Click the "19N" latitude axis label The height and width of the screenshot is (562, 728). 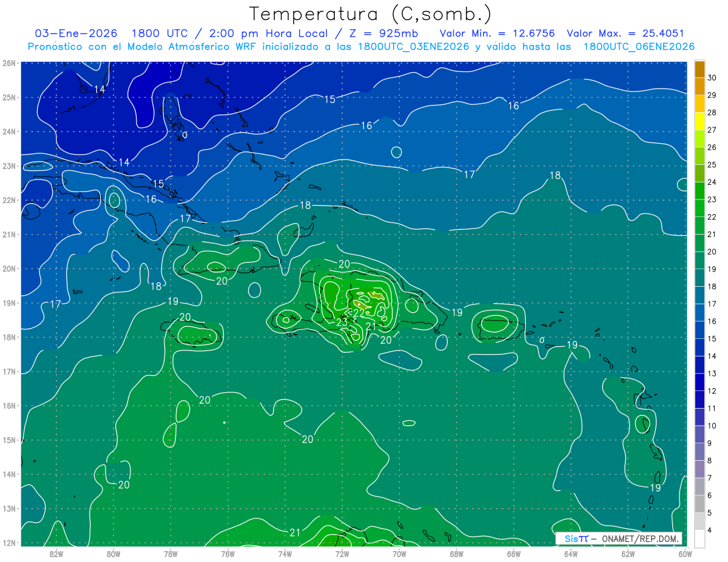9,303
